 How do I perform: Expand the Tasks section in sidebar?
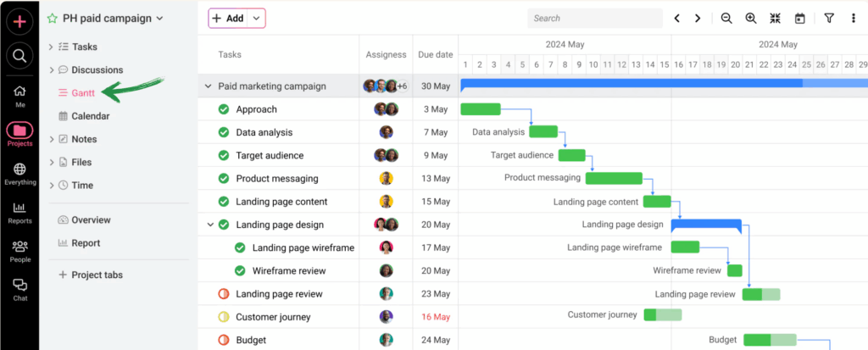point(51,47)
